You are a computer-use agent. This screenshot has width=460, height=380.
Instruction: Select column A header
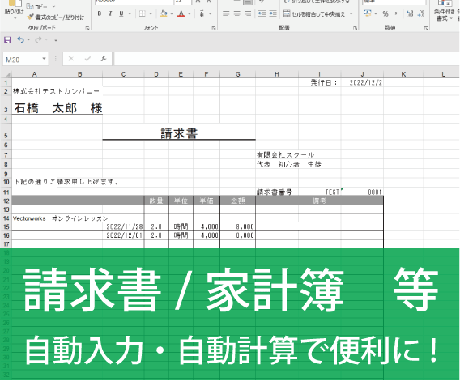(34, 74)
